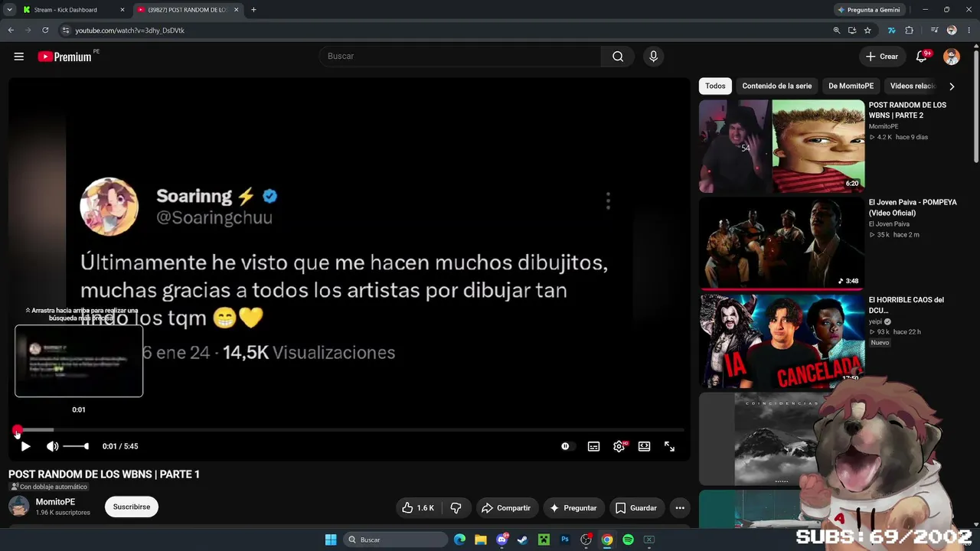Select the De MomitoPE chip
This screenshot has height=551, width=980.
[x=851, y=86]
